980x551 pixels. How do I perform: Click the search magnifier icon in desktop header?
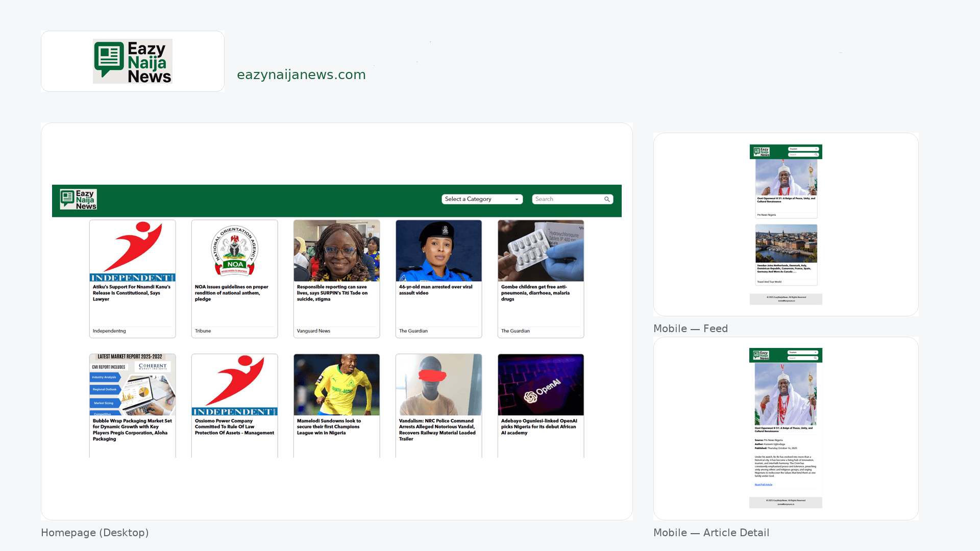pos(607,199)
